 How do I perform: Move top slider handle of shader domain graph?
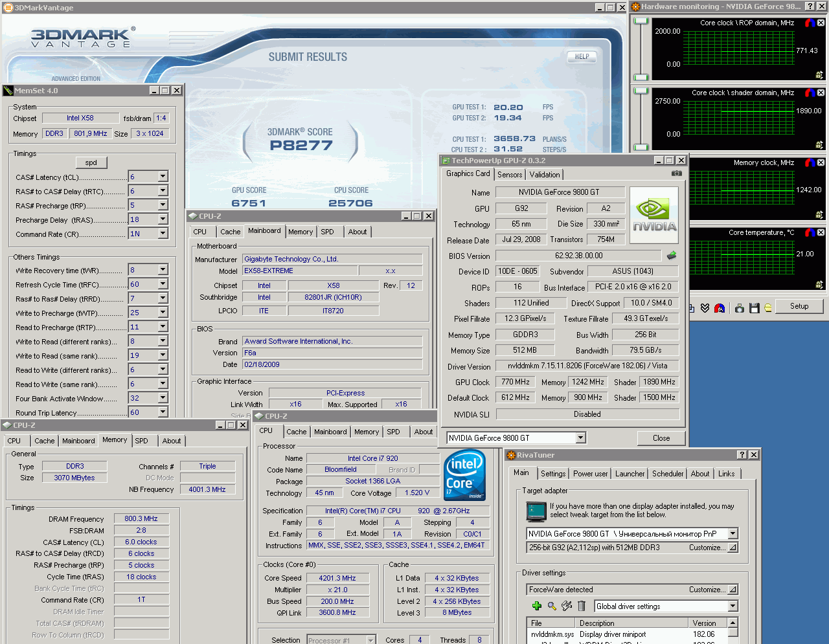641,91
